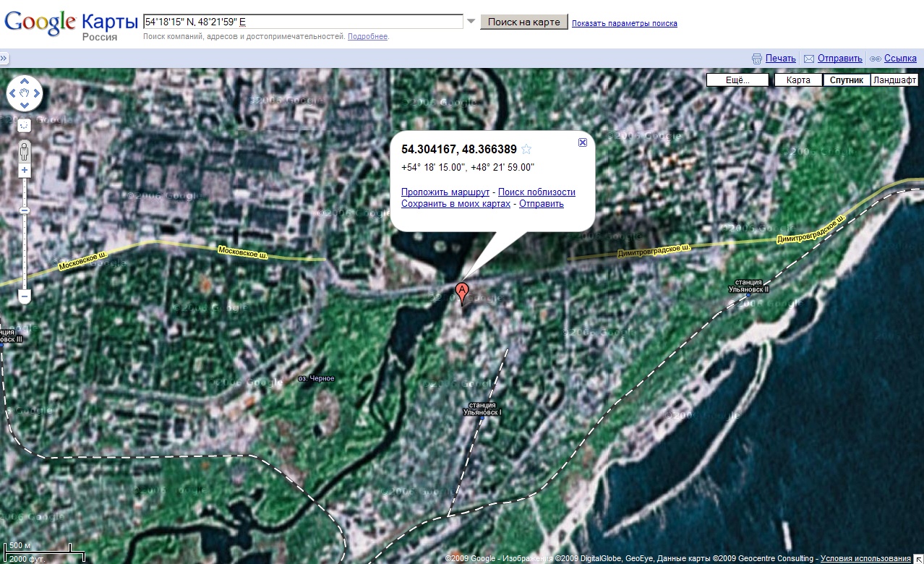924x564 pixels.
Task: Click the Street View pegman icon
Action: pyautogui.click(x=25, y=153)
